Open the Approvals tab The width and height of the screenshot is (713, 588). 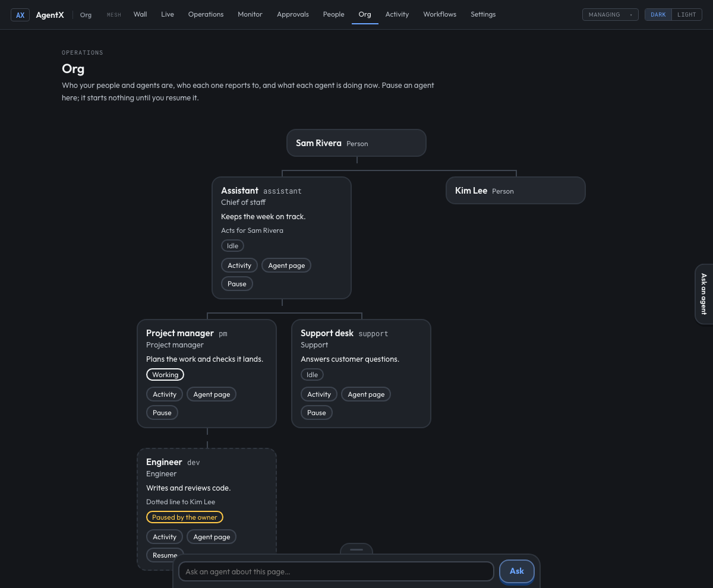click(293, 14)
